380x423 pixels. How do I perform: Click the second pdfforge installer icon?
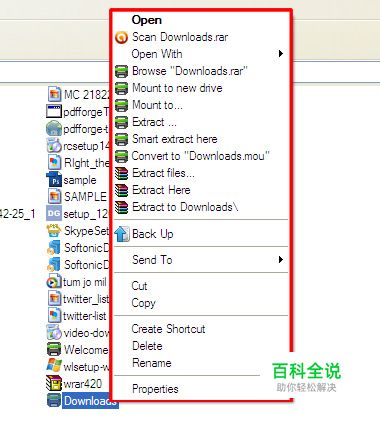point(54,129)
